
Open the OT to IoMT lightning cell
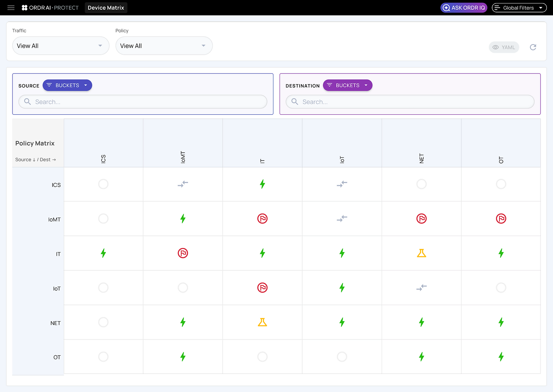(x=183, y=357)
